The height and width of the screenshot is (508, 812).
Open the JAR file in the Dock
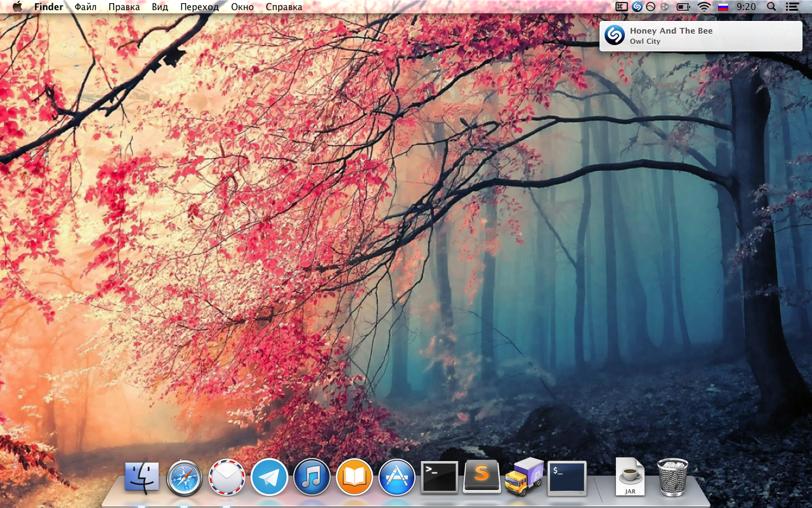[x=630, y=477]
